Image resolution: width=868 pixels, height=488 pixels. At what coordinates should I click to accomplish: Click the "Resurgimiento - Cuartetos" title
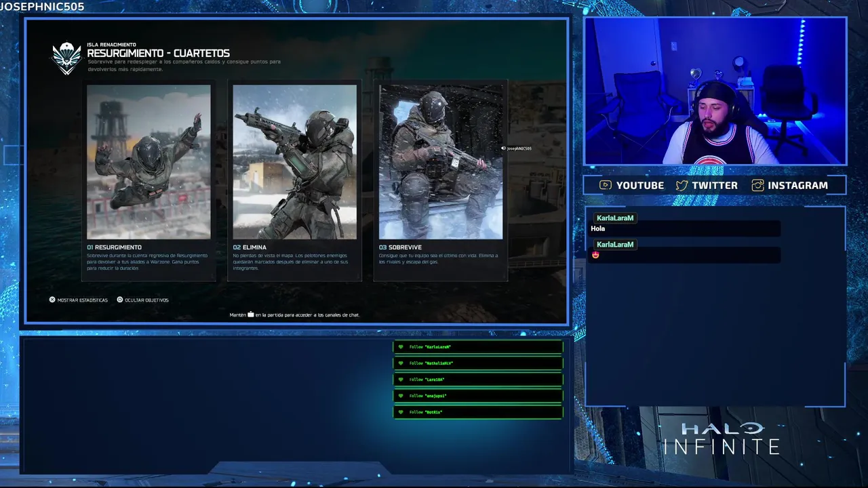click(158, 54)
